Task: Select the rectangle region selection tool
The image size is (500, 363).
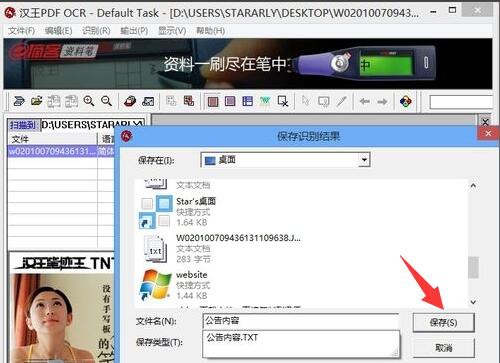Action: tap(323, 101)
